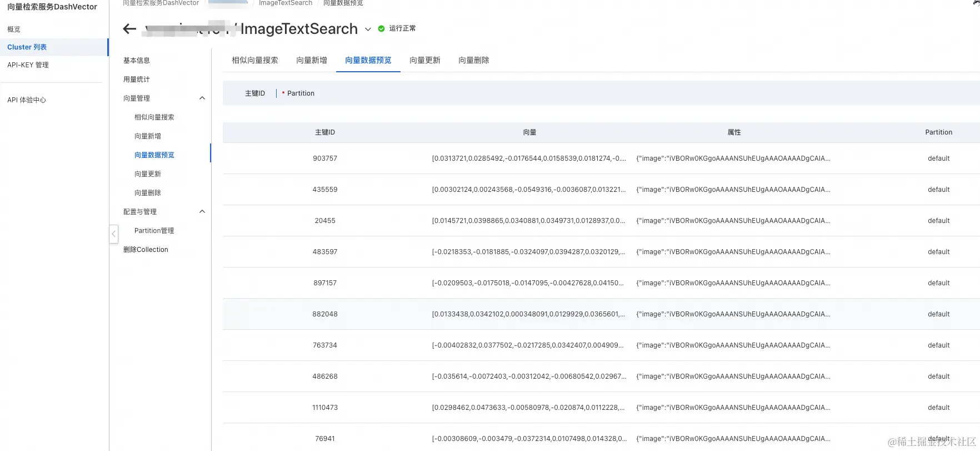Screen dimensions: 980x451
Task: Click the 向量 column header
Action: [x=529, y=132]
